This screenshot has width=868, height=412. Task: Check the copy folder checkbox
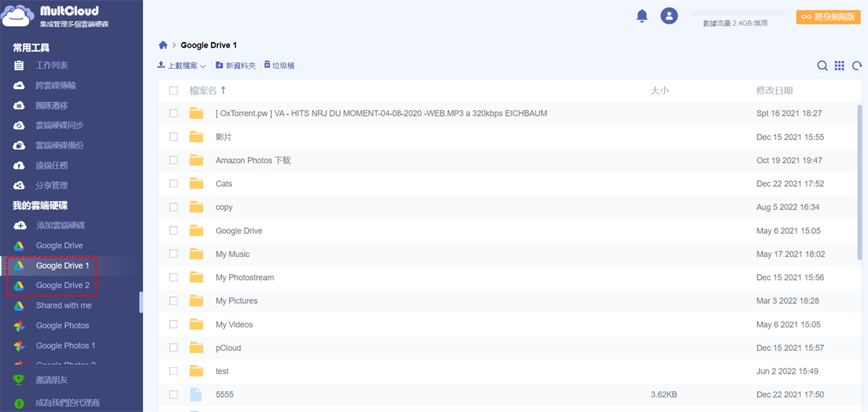(x=174, y=207)
